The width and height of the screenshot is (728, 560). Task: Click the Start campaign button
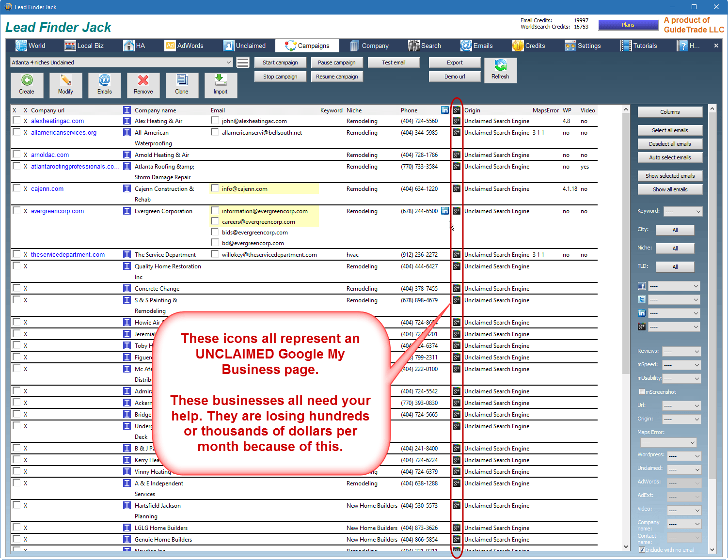[x=280, y=62]
